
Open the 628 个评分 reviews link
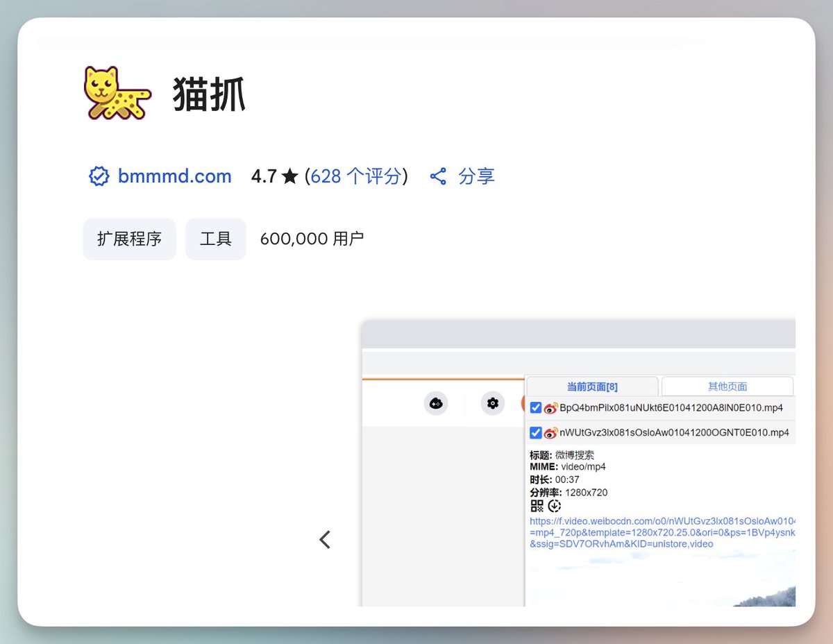[x=355, y=176]
